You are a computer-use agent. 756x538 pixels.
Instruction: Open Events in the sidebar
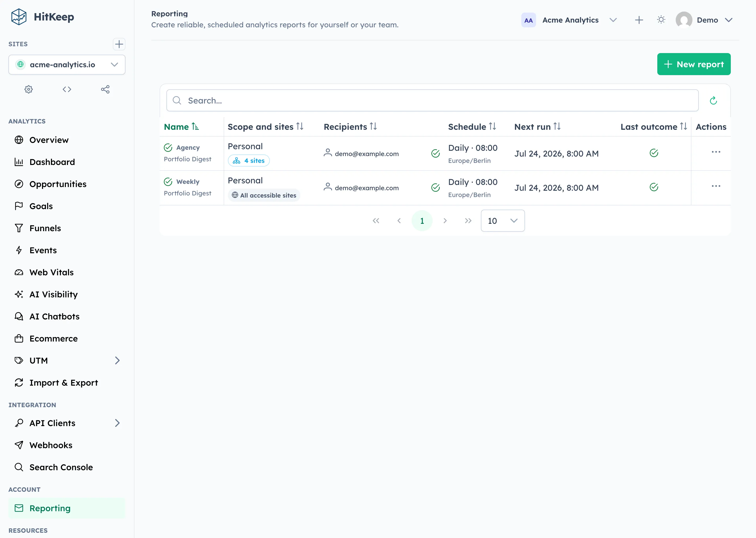(x=67, y=250)
